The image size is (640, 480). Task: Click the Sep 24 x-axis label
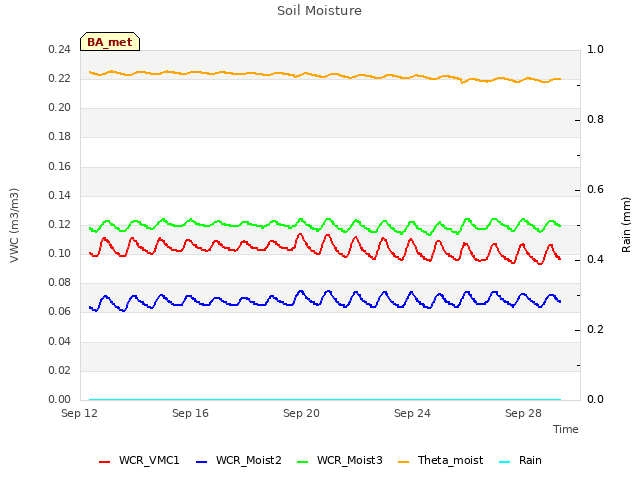pyautogui.click(x=412, y=413)
